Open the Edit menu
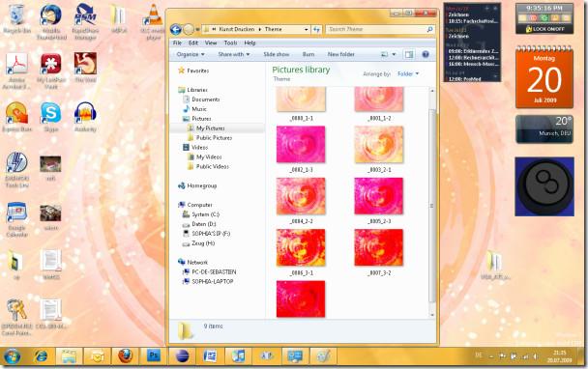 (193, 43)
